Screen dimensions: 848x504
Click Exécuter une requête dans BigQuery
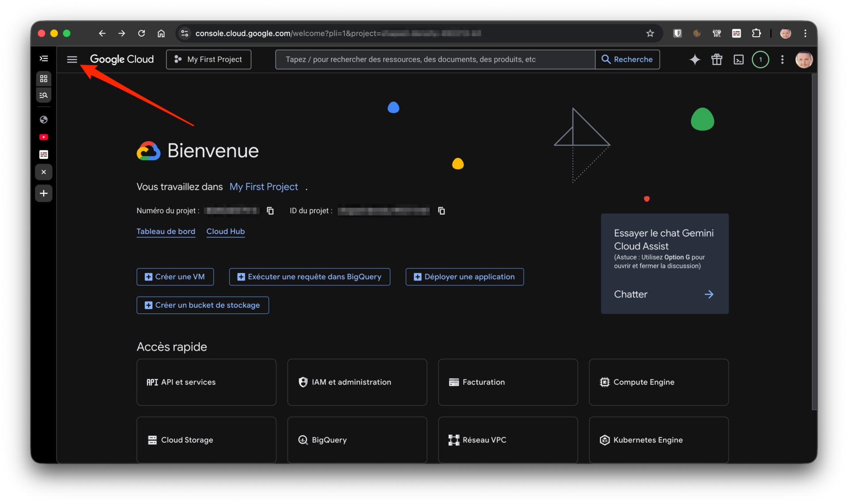[x=310, y=277]
